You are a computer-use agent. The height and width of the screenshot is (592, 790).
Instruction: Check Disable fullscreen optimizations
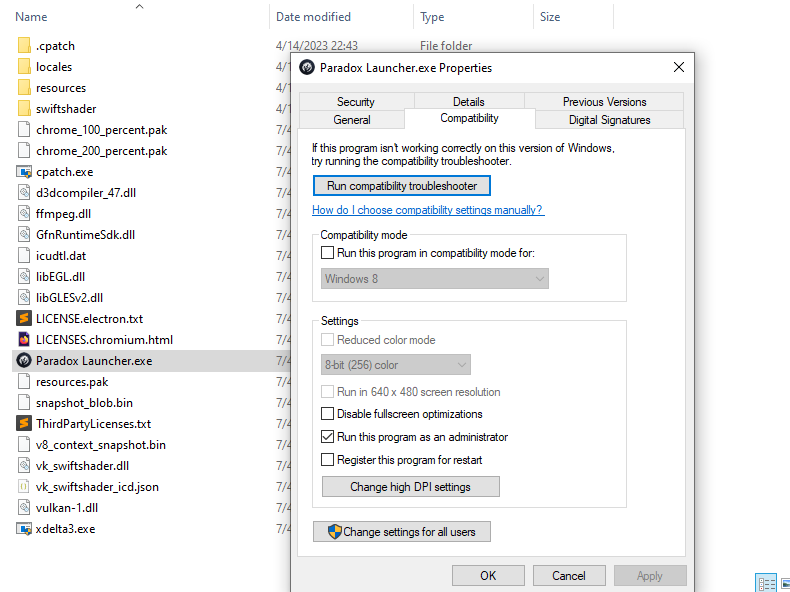pyautogui.click(x=327, y=414)
